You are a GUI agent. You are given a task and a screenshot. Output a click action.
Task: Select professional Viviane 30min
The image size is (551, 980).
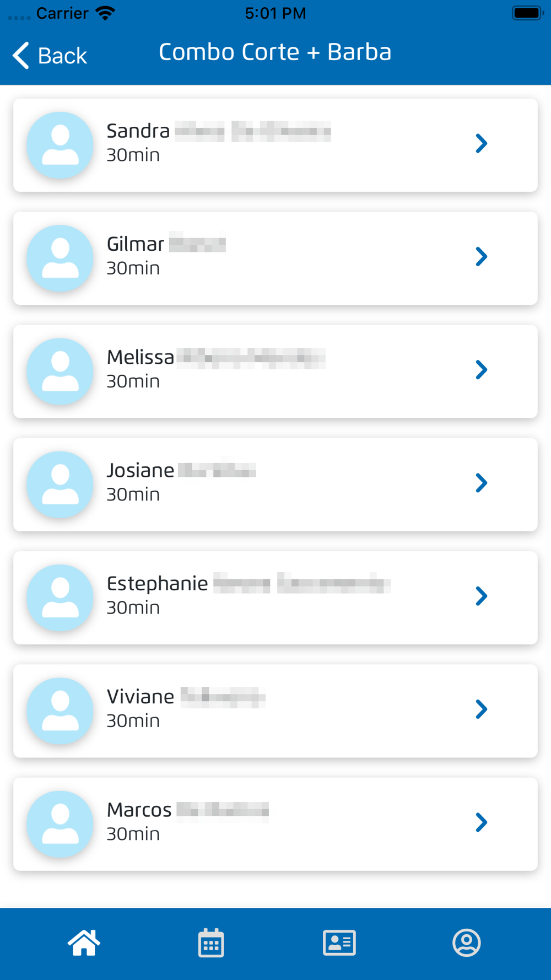click(x=275, y=711)
